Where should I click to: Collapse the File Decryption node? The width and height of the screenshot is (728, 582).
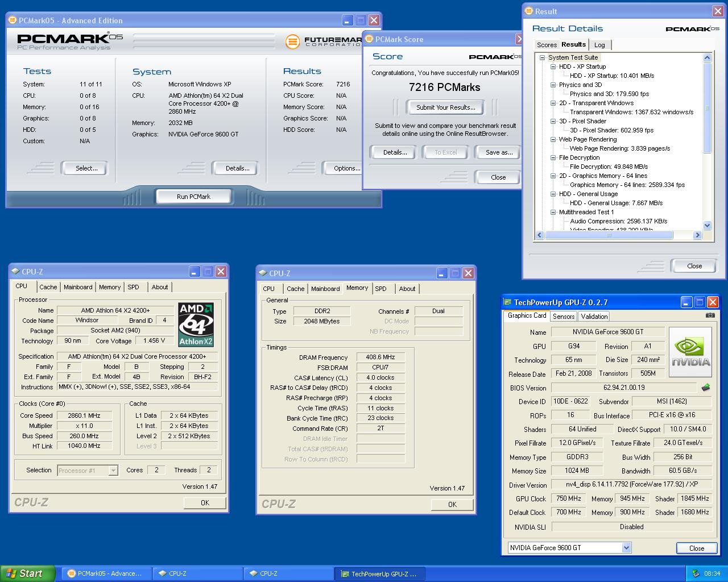tap(553, 157)
